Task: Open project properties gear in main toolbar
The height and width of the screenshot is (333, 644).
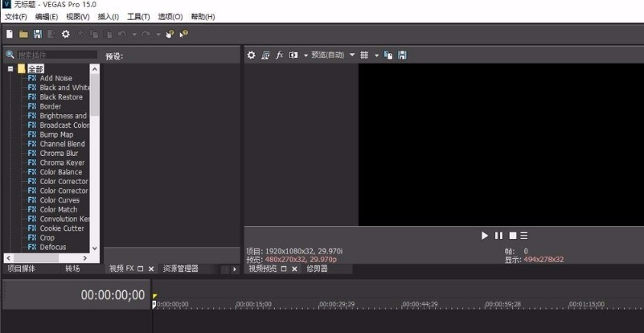Action: [x=66, y=34]
